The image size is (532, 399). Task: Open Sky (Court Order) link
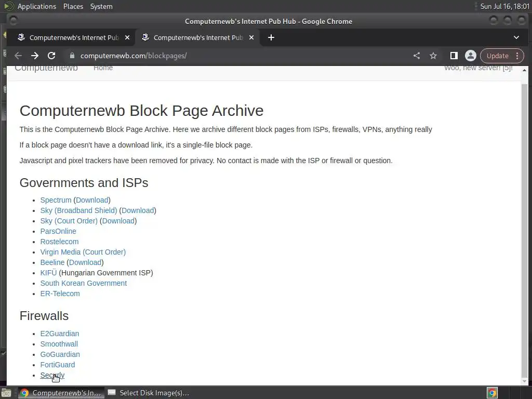pos(69,221)
